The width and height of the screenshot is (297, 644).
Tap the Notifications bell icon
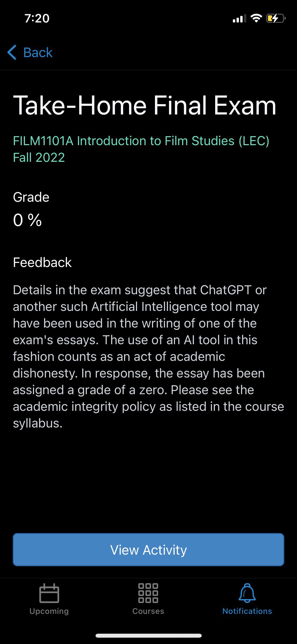[x=247, y=593]
